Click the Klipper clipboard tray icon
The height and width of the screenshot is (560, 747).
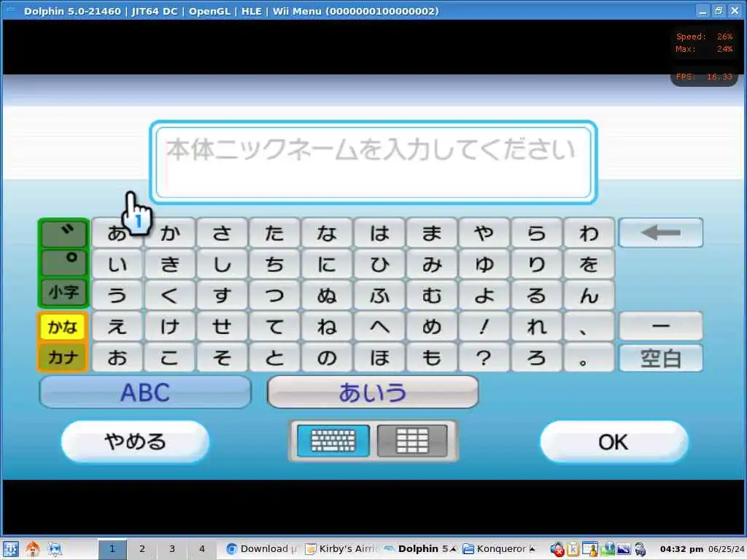pos(573,549)
